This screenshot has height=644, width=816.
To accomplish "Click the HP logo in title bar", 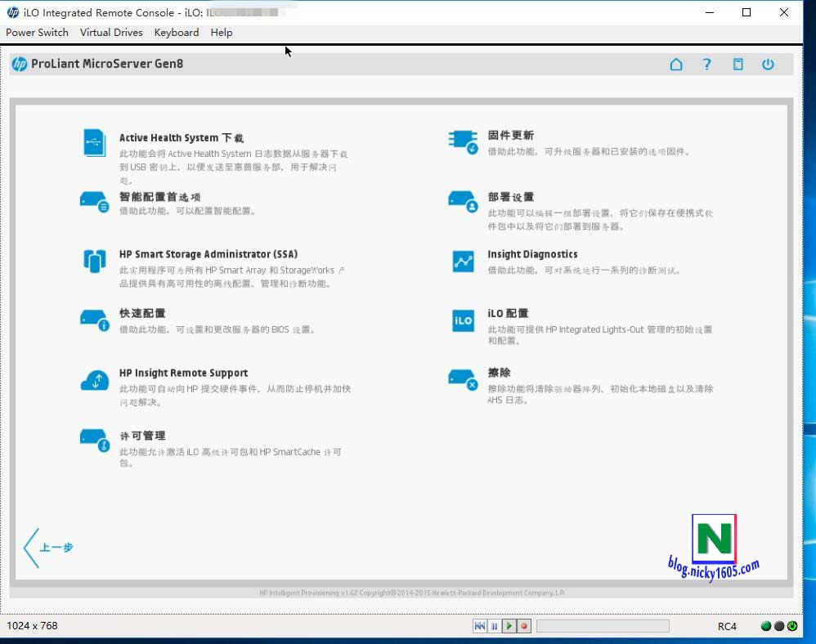I will click(13, 12).
